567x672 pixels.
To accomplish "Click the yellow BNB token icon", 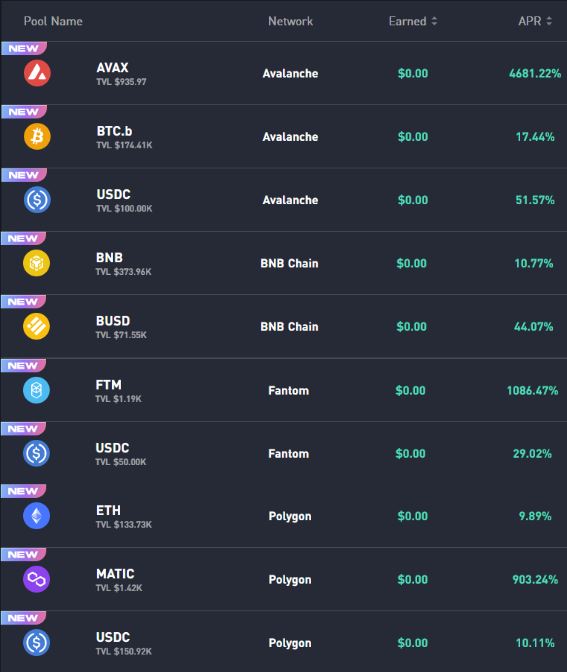I will coord(36,263).
